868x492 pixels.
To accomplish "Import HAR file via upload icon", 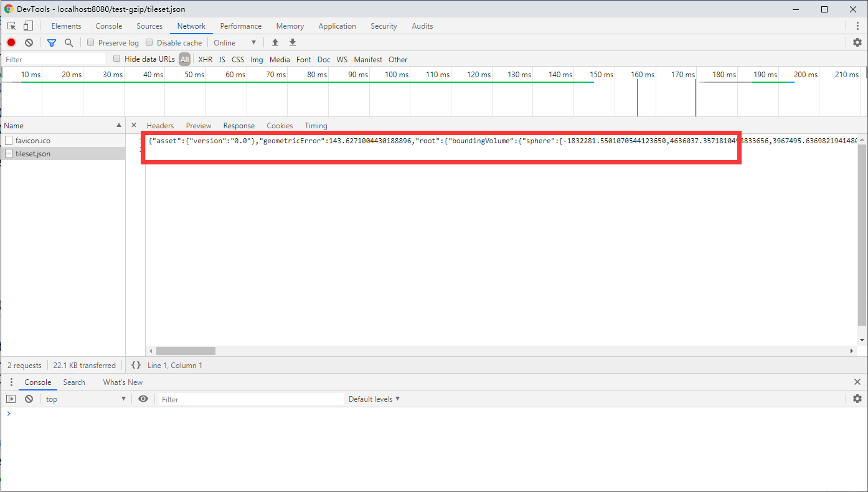I will click(x=275, y=42).
